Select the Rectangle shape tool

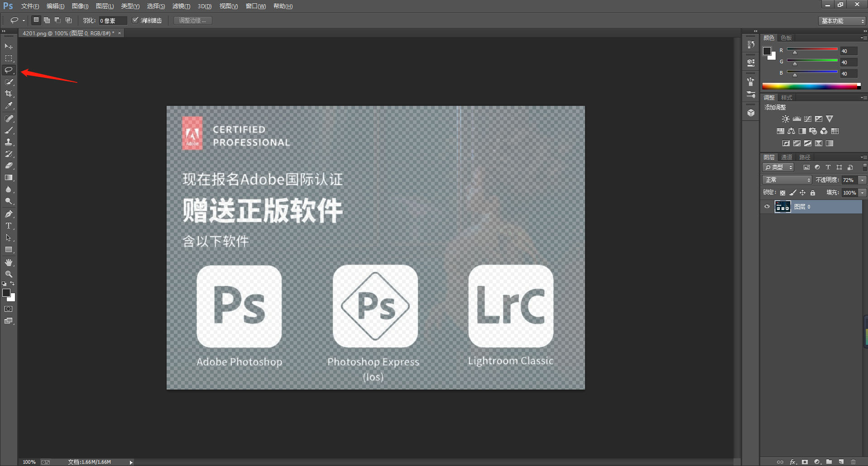[9, 250]
